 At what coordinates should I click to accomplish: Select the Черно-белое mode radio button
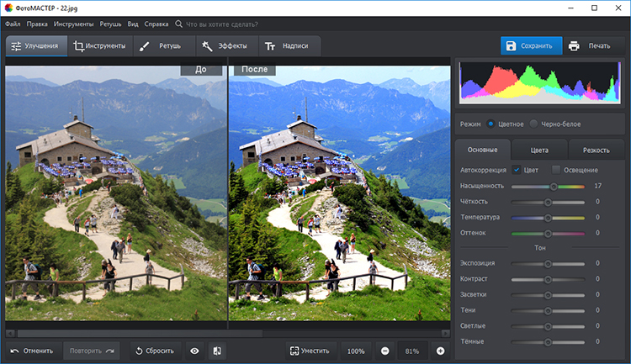[533, 124]
